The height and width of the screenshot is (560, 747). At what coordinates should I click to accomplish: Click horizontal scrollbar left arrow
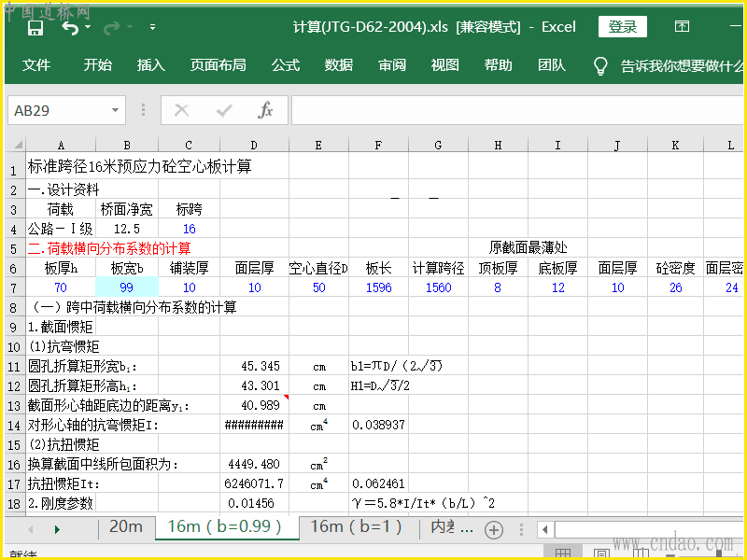545,529
